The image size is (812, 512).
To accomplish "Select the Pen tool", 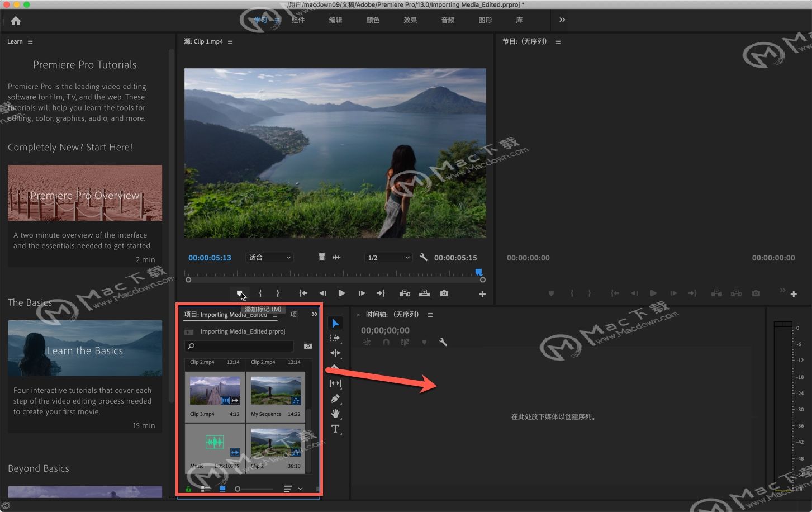I will point(335,399).
